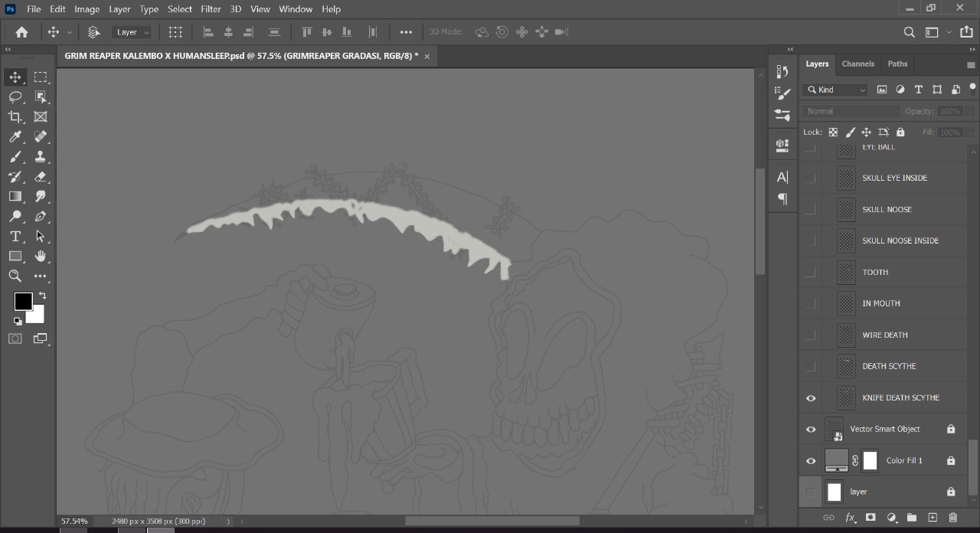The image size is (980, 533).
Task: Switch to the Channels tab
Action: point(857,64)
